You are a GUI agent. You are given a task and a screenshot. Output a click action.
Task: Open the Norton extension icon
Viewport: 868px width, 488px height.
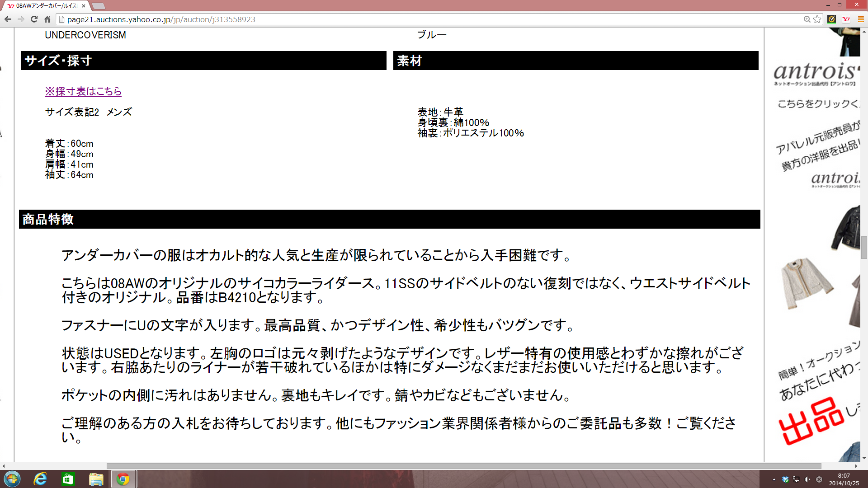click(x=831, y=19)
